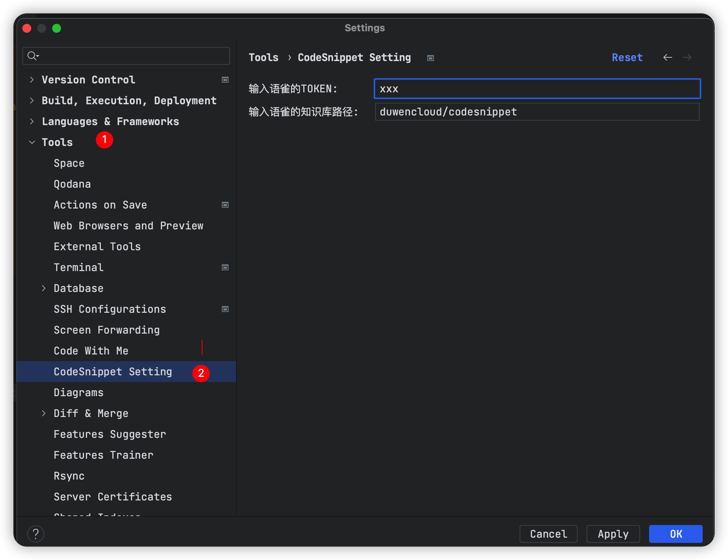Open Code With Me settings

(x=91, y=351)
